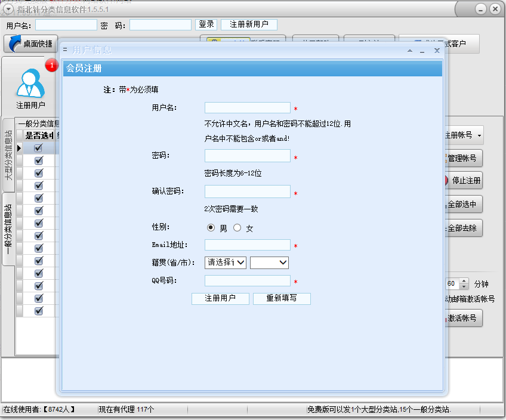Click the desktop shortcut arrow icon

click(14, 44)
